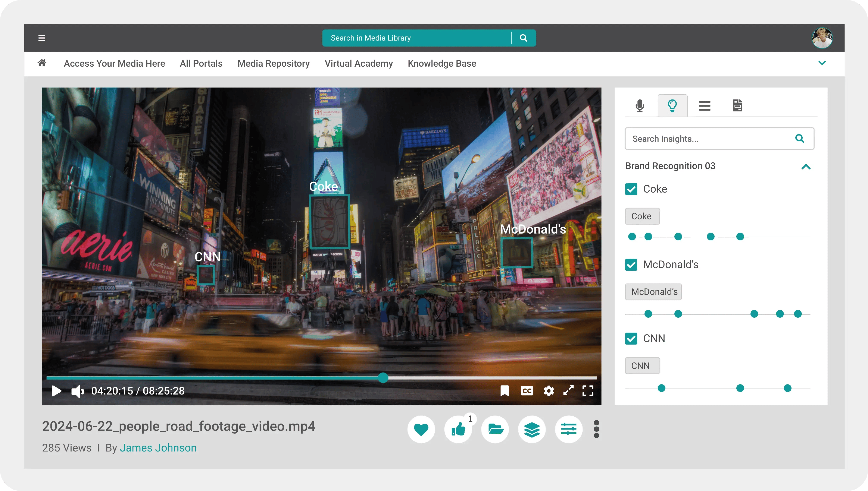Click the layers stack action button

pos(532,429)
